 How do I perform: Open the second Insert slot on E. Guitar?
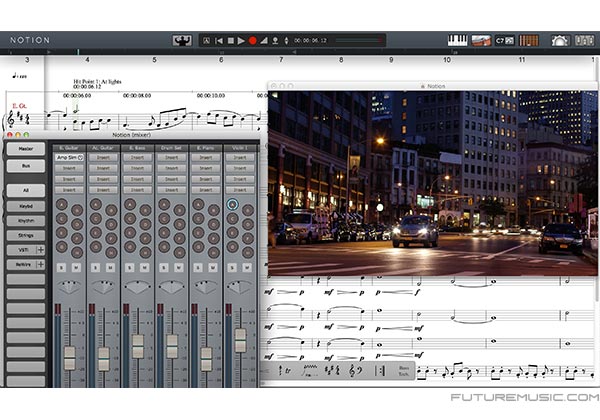click(x=69, y=168)
